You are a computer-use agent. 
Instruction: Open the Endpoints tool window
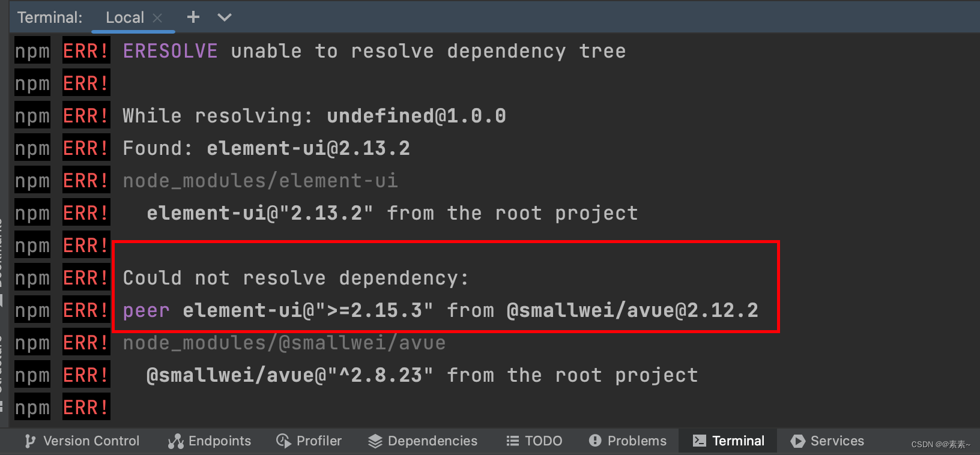[x=210, y=441]
